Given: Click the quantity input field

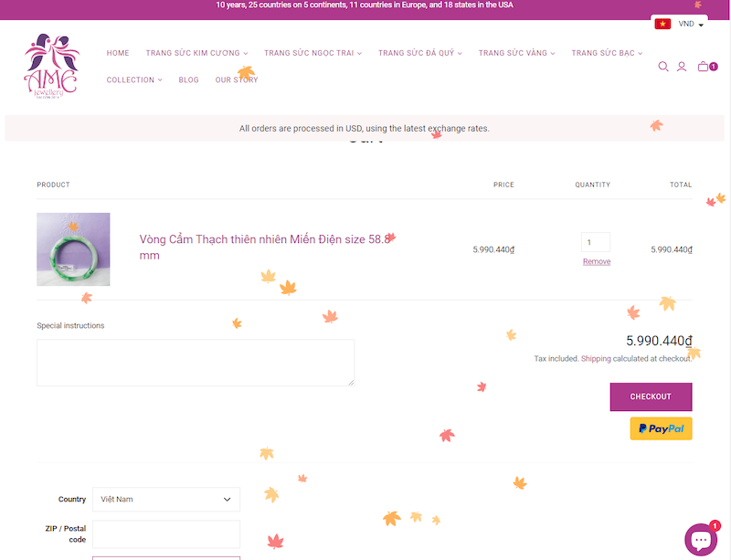Looking at the screenshot, I should [596, 242].
